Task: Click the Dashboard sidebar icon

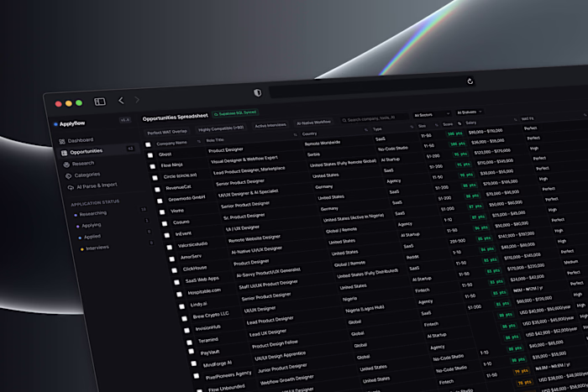Action: coord(62,142)
